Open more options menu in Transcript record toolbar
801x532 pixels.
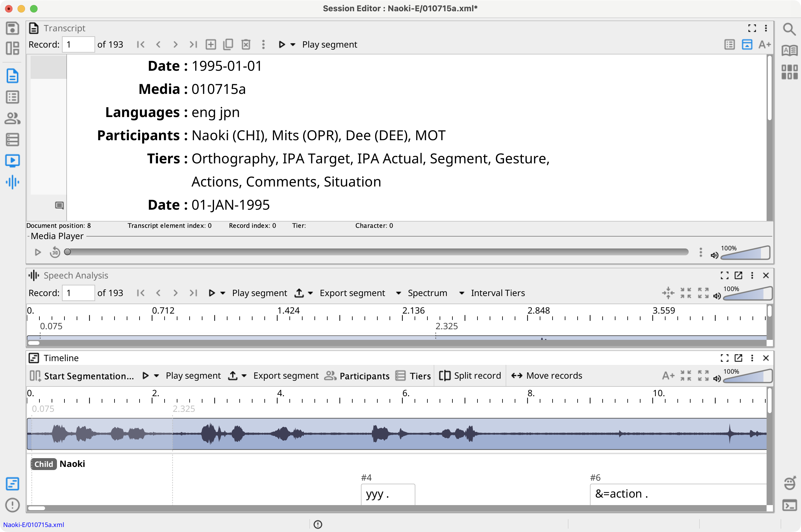(263, 44)
